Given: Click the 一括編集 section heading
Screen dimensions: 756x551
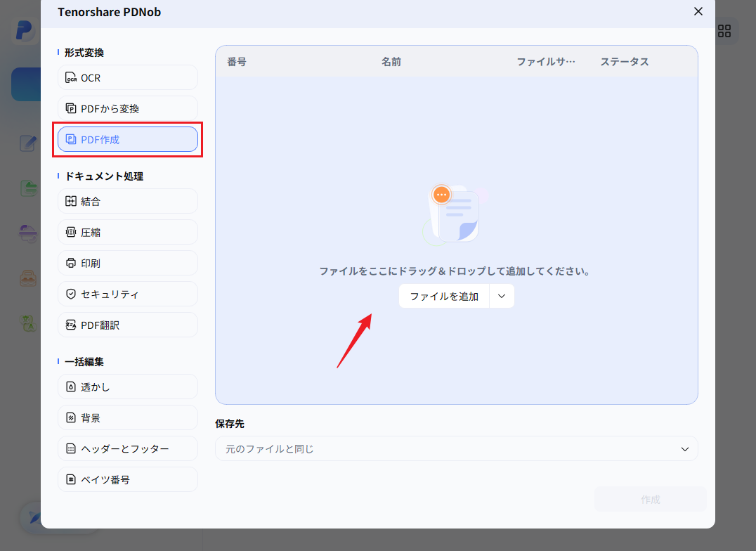Looking at the screenshot, I should tap(84, 361).
